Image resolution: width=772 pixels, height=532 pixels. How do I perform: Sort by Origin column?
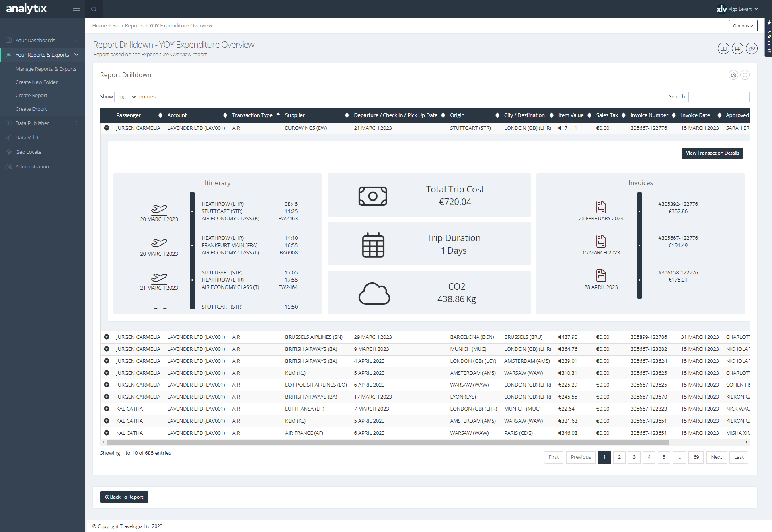[x=474, y=115]
